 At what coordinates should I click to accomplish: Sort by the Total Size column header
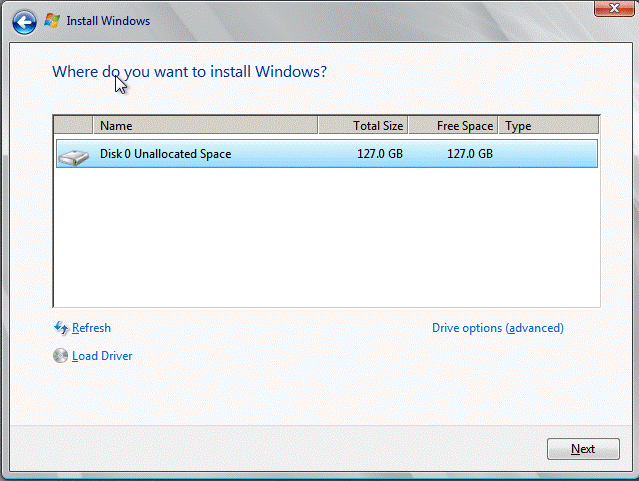click(x=363, y=126)
